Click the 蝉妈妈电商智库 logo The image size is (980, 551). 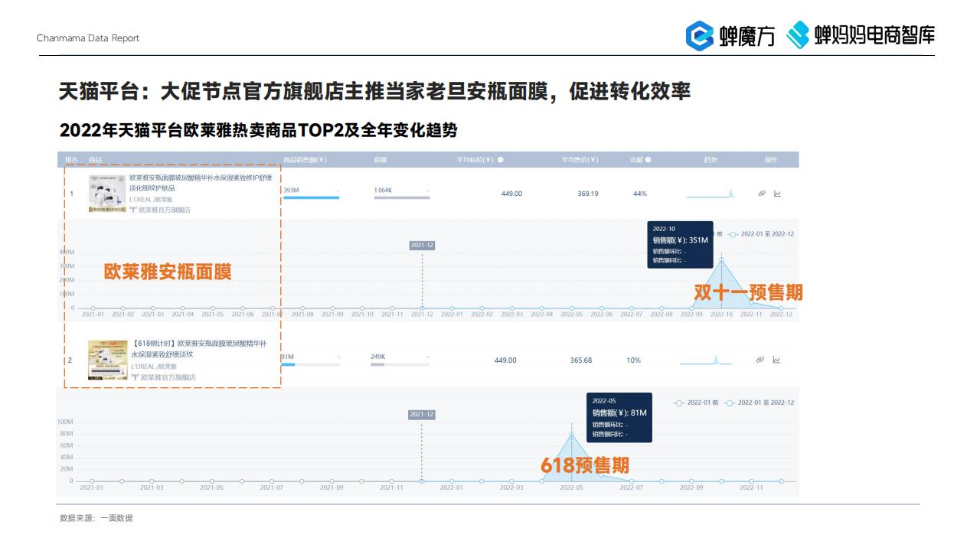pos(861,35)
